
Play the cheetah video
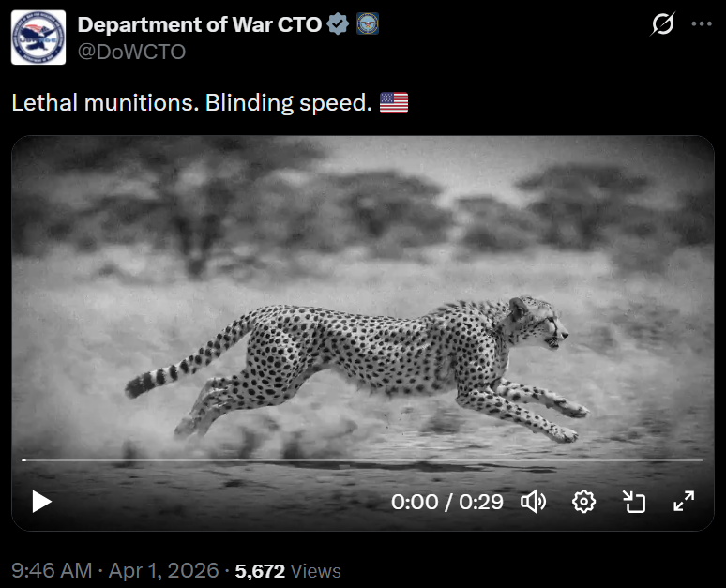(x=41, y=502)
